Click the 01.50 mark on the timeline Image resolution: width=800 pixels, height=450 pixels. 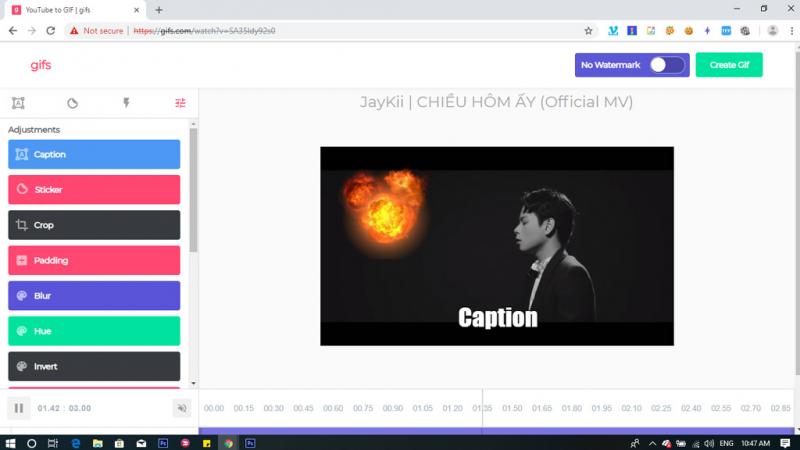click(x=512, y=408)
